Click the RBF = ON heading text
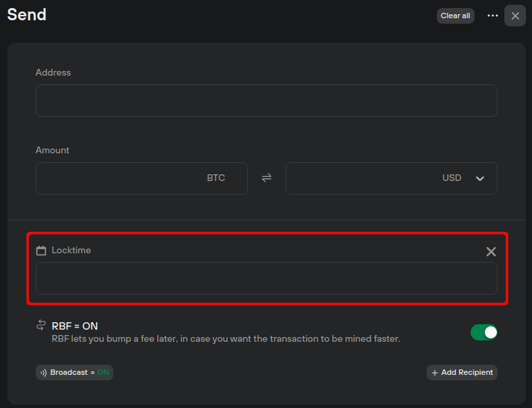The width and height of the screenshot is (532, 408). 75,326
